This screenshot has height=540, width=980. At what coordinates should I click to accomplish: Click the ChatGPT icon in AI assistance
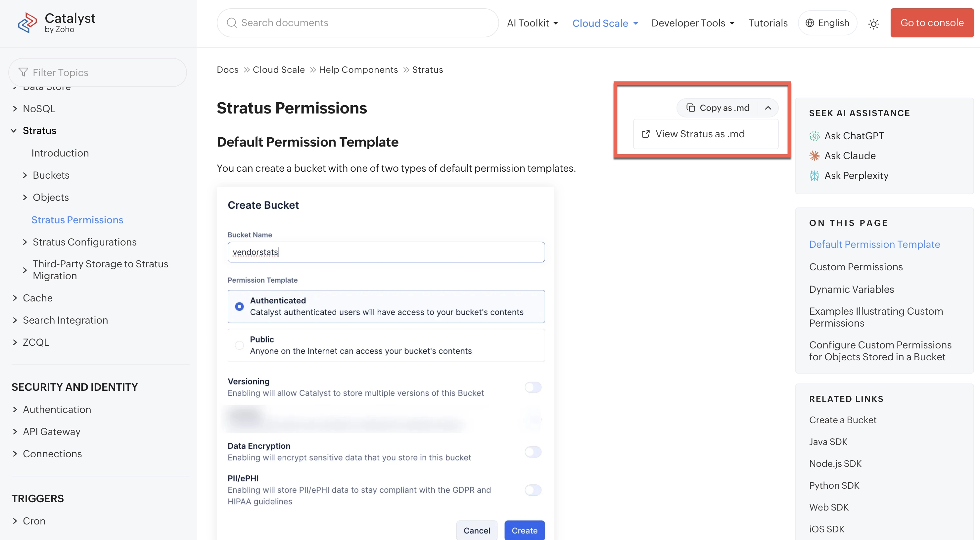click(815, 136)
